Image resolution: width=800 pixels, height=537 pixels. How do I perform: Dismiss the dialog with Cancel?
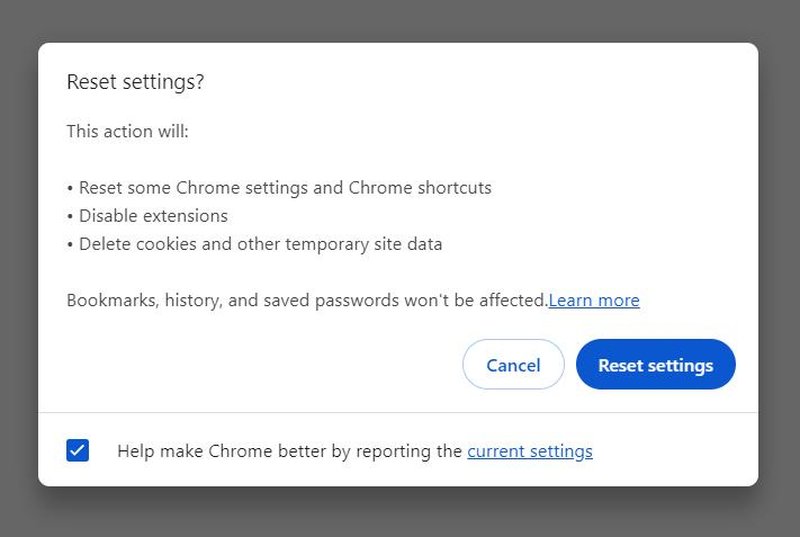(513, 364)
